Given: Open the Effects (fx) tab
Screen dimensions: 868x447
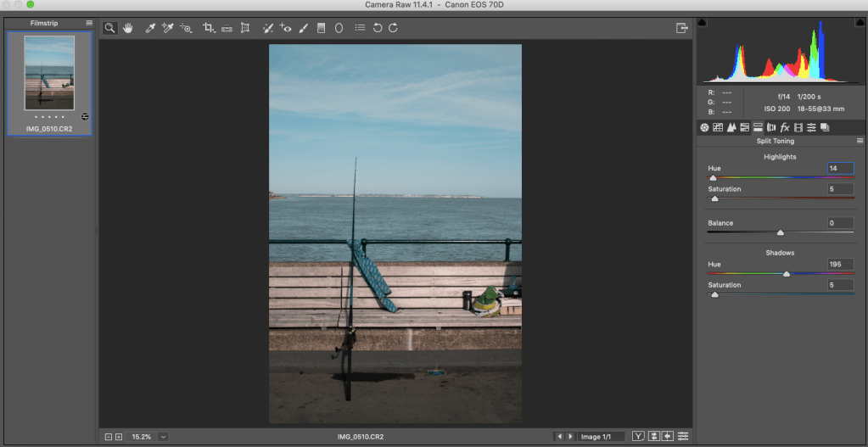Looking at the screenshot, I should click(785, 127).
